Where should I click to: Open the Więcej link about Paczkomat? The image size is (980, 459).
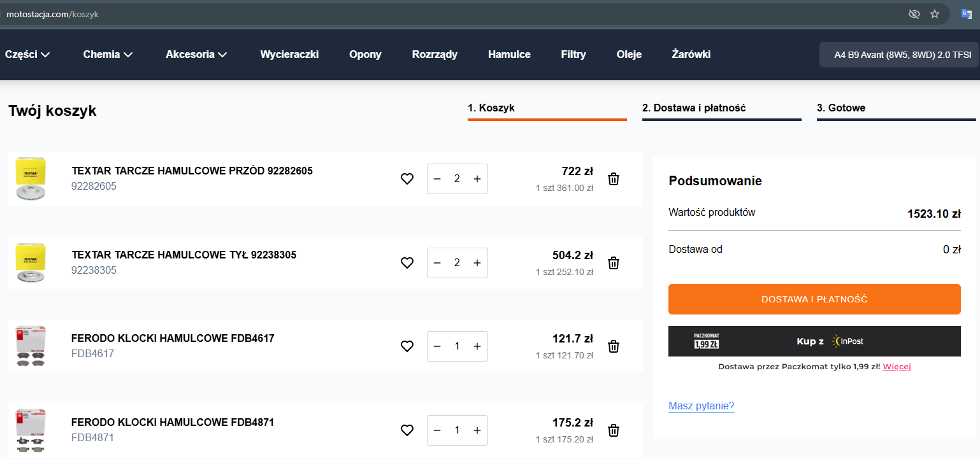tap(897, 367)
